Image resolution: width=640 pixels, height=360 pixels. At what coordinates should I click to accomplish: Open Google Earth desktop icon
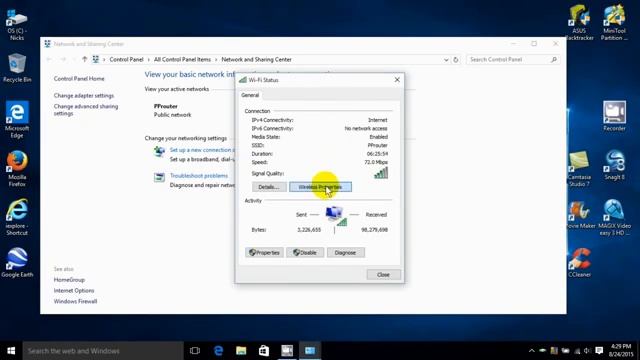17,262
